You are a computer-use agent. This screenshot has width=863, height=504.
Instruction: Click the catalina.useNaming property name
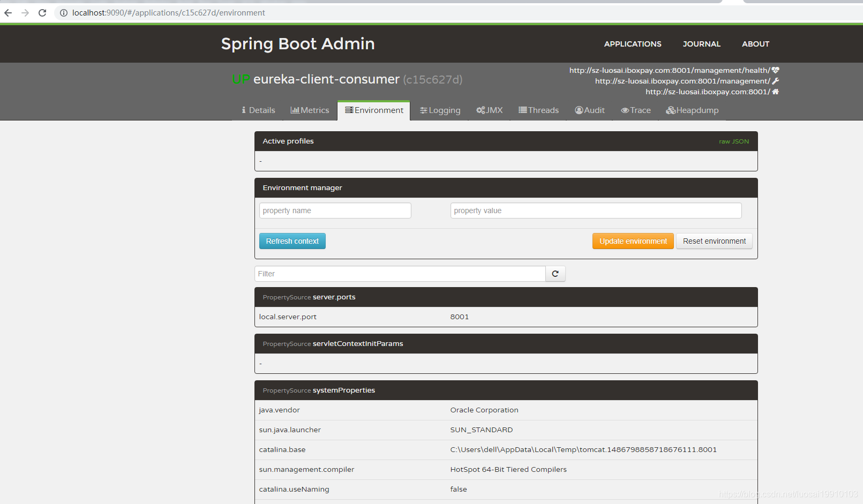pos(294,489)
